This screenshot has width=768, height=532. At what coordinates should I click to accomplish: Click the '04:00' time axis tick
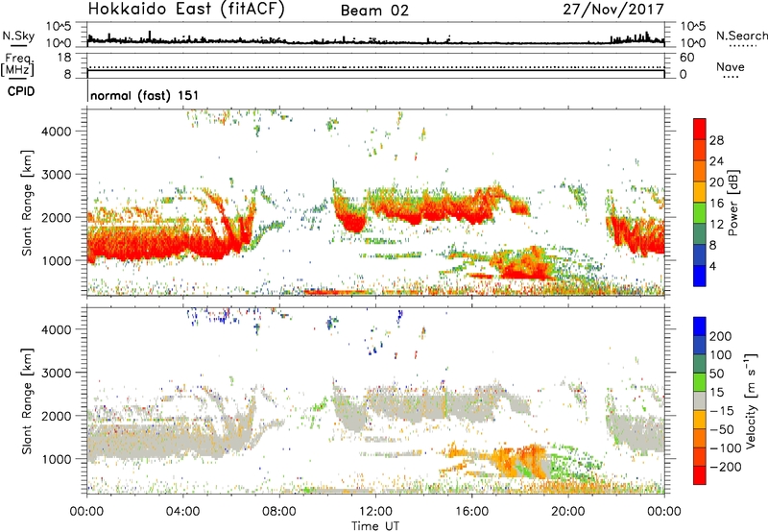(183, 512)
